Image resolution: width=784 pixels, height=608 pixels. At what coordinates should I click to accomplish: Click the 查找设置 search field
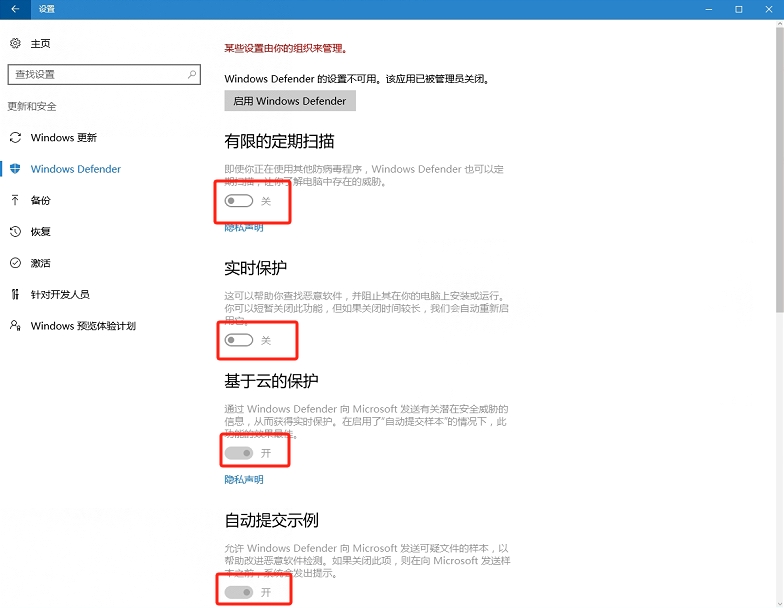pyautogui.click(x=104, y=74)
